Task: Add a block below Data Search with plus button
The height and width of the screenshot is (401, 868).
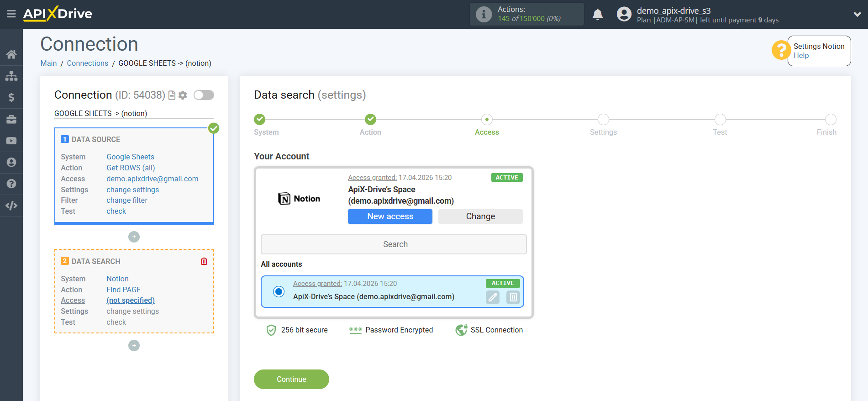Action: pos(134,345)
